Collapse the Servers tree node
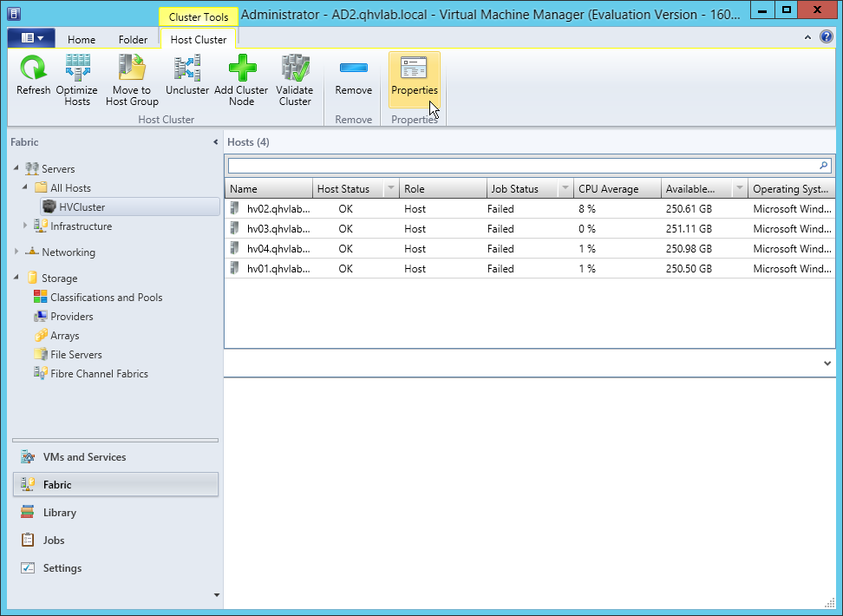 click(16, 169)
